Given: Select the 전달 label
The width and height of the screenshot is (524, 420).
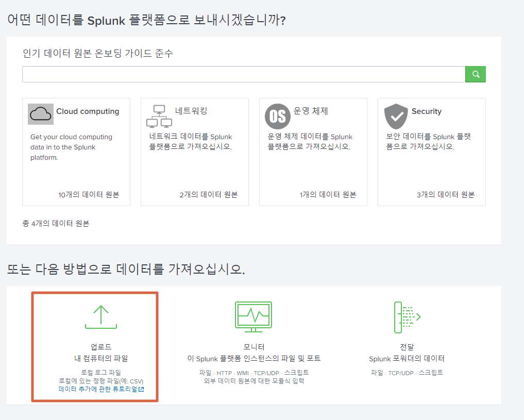Looking at the screenshot, I should [x=407, y=347].
